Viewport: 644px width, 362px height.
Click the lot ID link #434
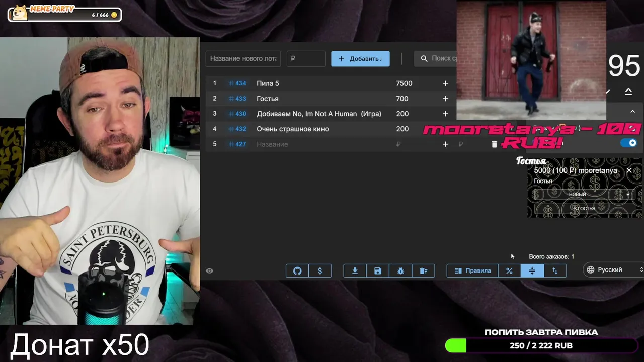pos(237,83)
